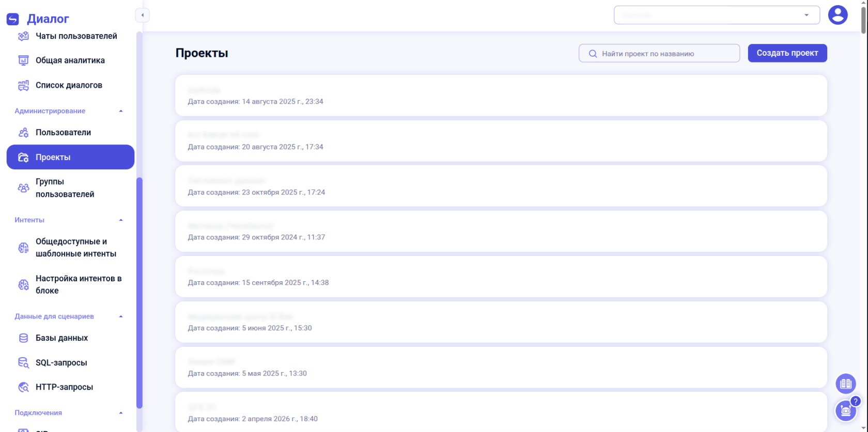Open project created 14 августа 2025 г., 23:34
This screenshot has height=432, width=868.
501,95
